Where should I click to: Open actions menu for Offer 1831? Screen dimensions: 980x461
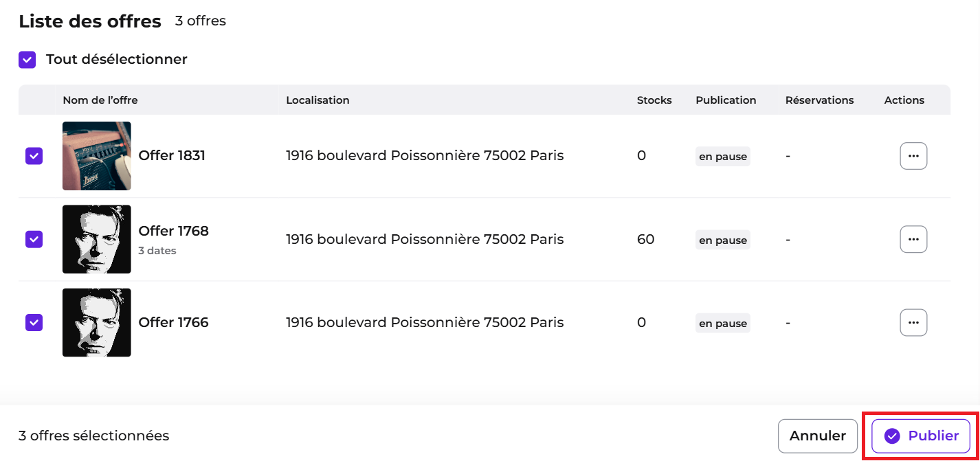[913, 156]
